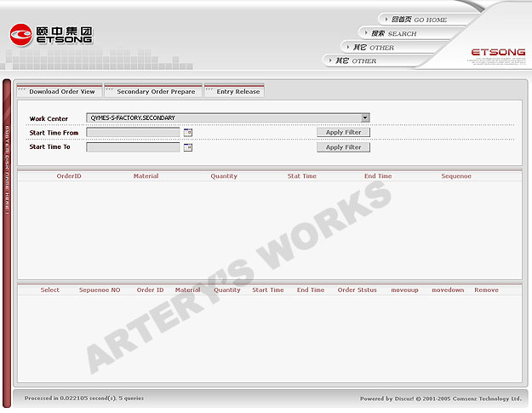The width and height of the screenshot is (532, 413).
Task: Focus the Start Time From input field
Action: point(134,133)
